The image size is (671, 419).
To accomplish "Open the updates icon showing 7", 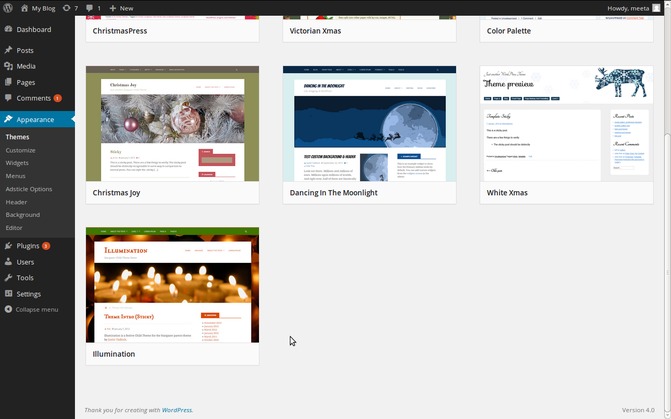I will click(66, 8).
